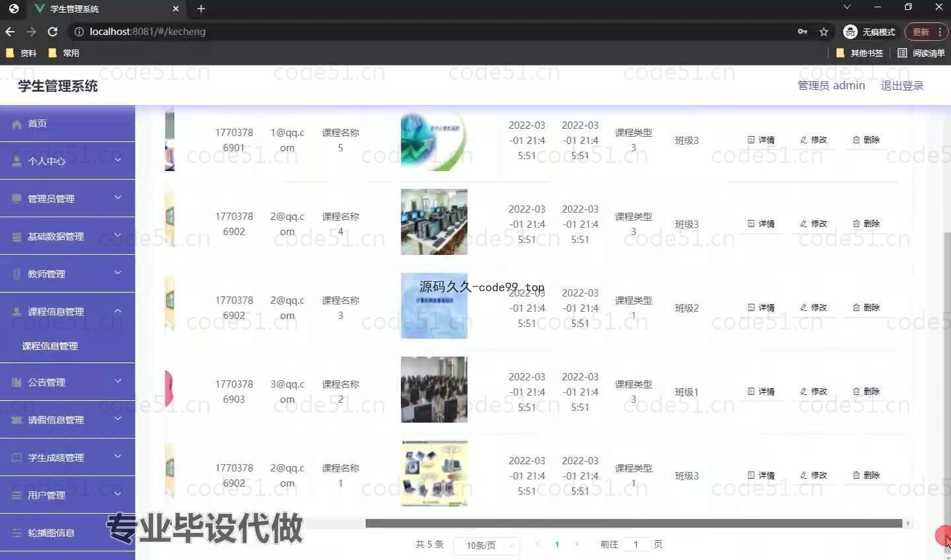Click the 无痕模式 incognito indicator
The height and width of the screenshot is (560, 951).
870,32
